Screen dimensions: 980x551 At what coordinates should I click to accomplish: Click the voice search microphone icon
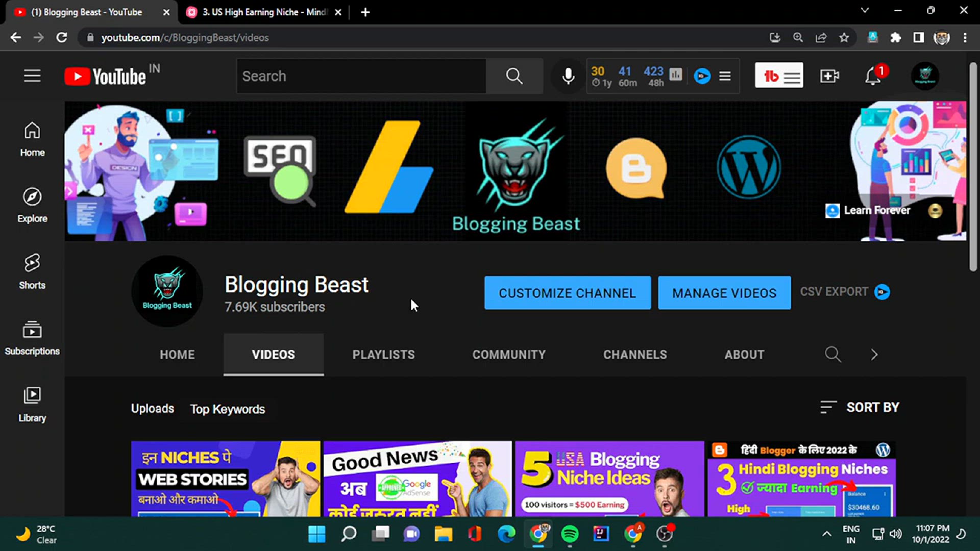coord(568,76)
